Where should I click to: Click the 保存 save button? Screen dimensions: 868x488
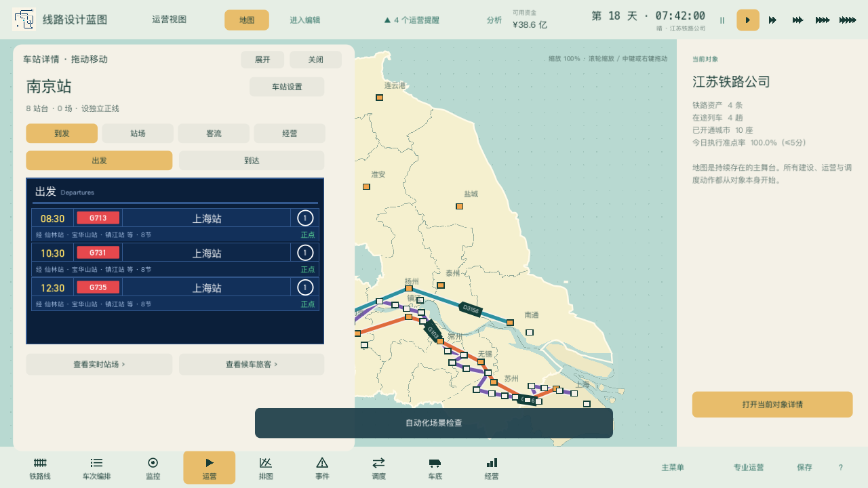(804, 468)
